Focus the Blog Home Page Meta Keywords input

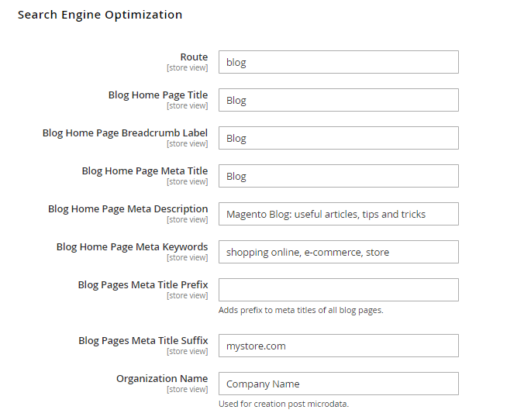pyautogui.click(x=338, y=252)
